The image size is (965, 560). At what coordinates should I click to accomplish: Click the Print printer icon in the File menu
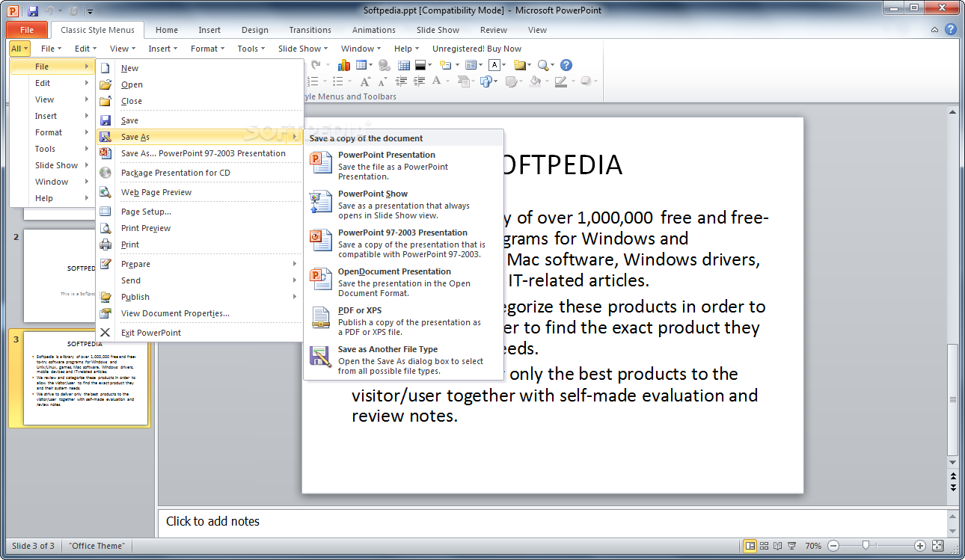[105, 244]
